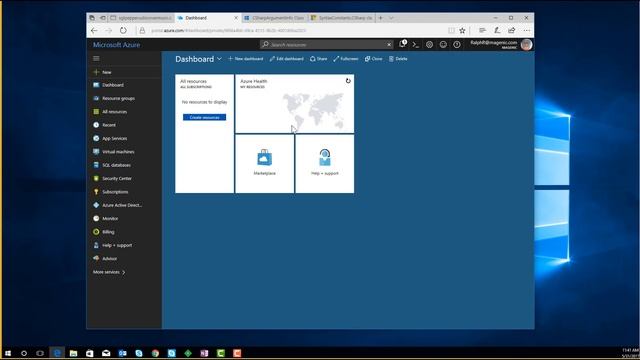Go back in the browser

coord(94,31)
